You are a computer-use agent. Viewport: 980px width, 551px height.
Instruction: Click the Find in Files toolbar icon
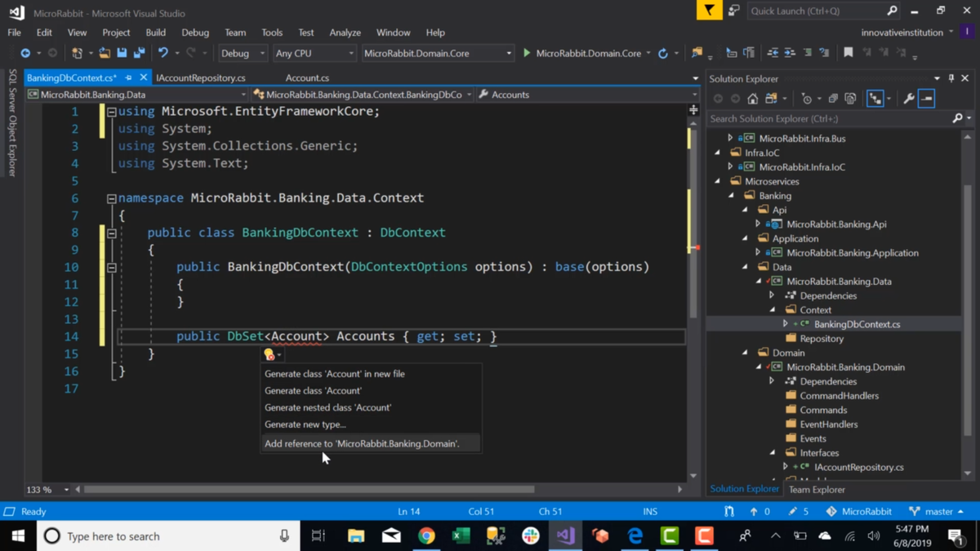(x=697, y=53)
